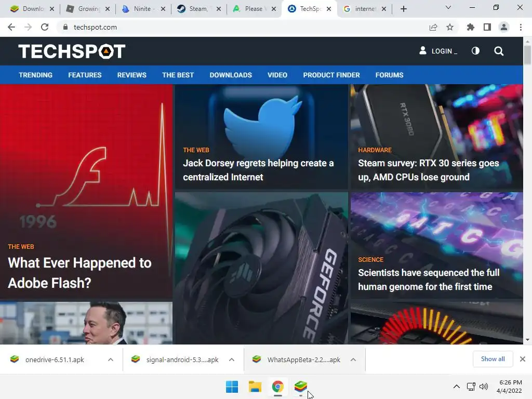Screen dimensions: 532x399
Task: Open File Explorer from taskbar
Action: pos(255,387)
